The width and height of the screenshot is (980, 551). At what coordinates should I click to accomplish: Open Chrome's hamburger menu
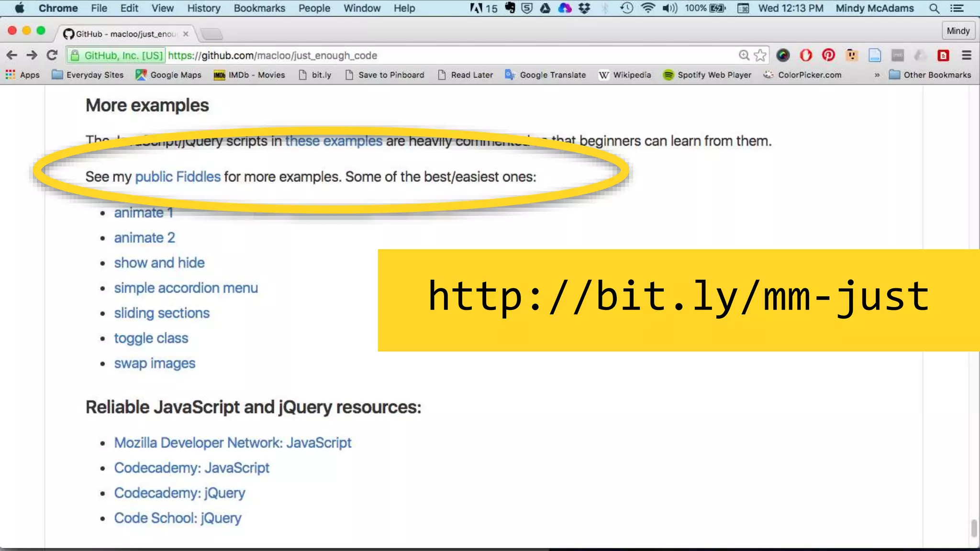point(966,55)
